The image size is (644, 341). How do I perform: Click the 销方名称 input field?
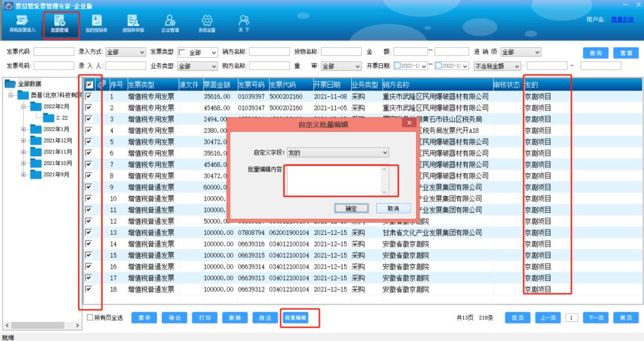(x=269, y=52)
